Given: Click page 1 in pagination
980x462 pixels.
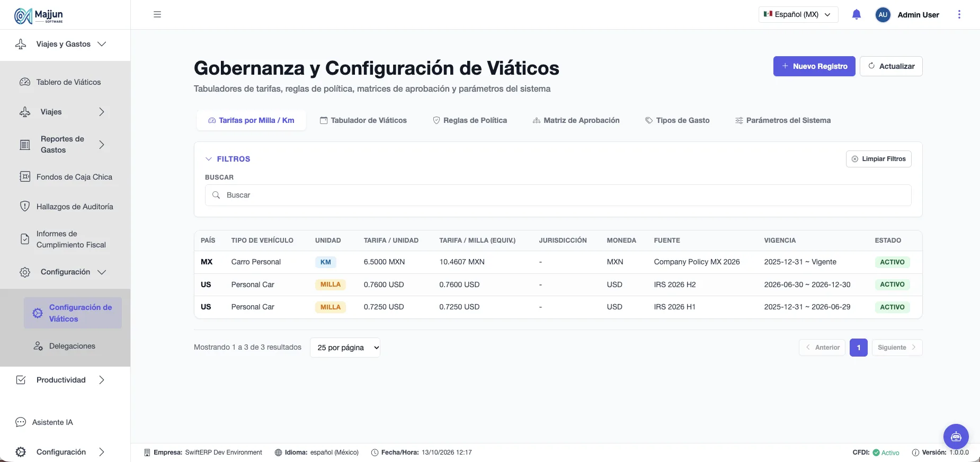Looking at the screenshot, I should [859, 348].
